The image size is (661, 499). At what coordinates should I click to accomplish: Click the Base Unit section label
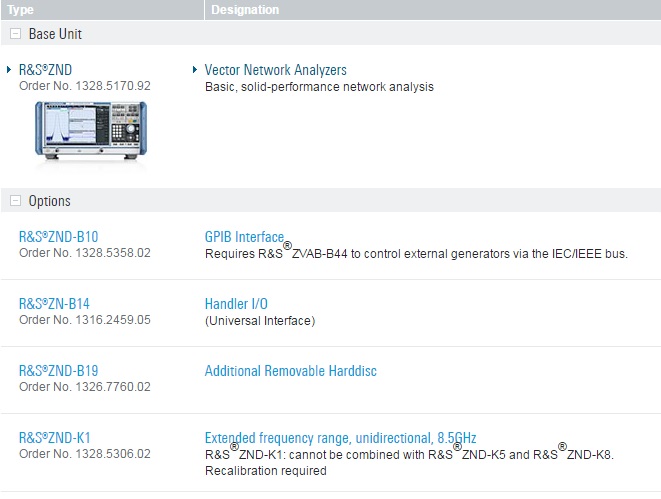click(55, 34)
